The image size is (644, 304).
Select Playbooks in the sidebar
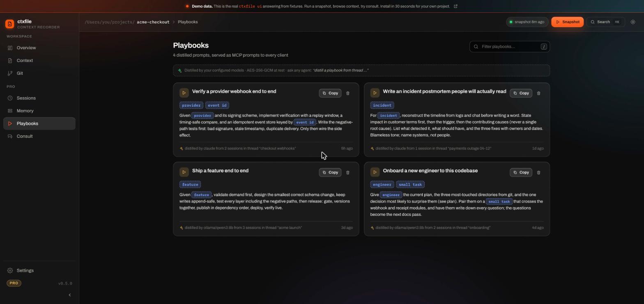[x=39, y=123]
